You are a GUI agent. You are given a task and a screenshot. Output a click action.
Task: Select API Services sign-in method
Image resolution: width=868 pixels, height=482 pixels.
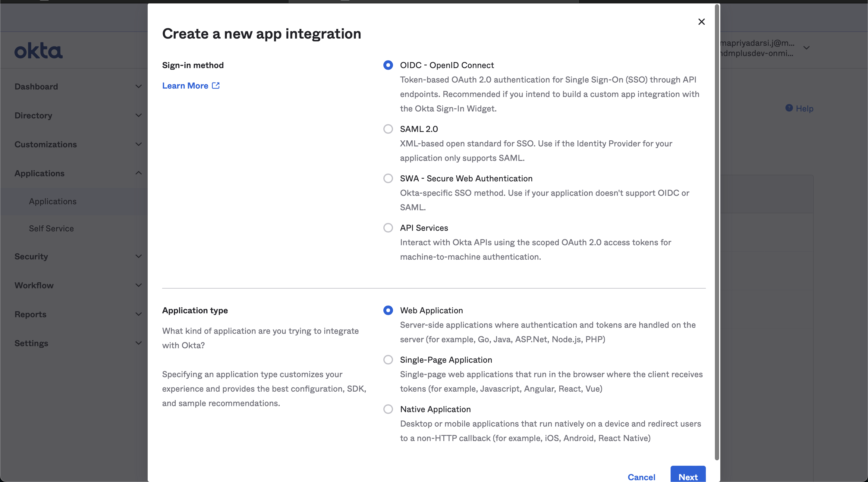point(388,228)
